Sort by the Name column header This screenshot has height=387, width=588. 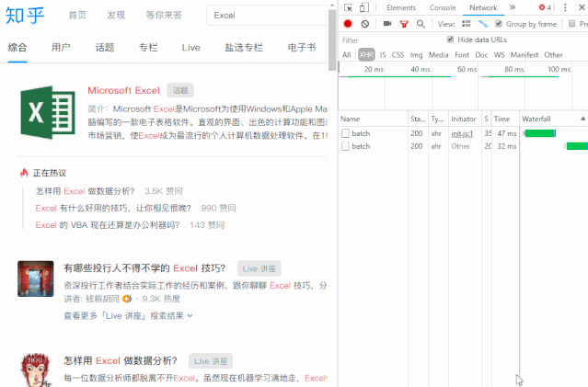point(373,119)
